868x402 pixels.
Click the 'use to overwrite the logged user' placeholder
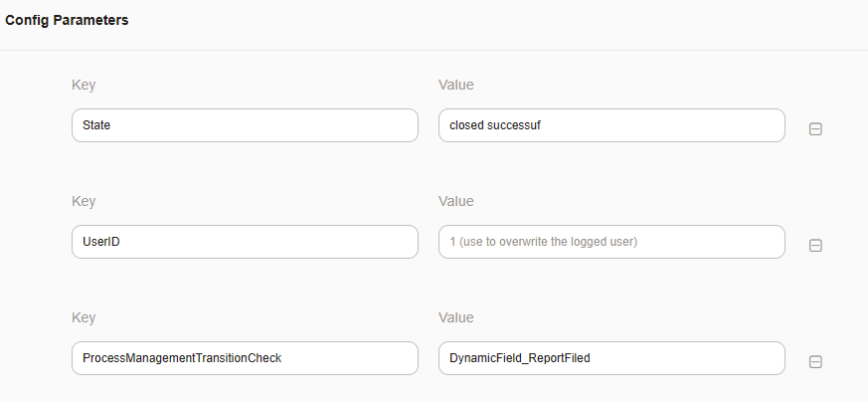(547, 242)
